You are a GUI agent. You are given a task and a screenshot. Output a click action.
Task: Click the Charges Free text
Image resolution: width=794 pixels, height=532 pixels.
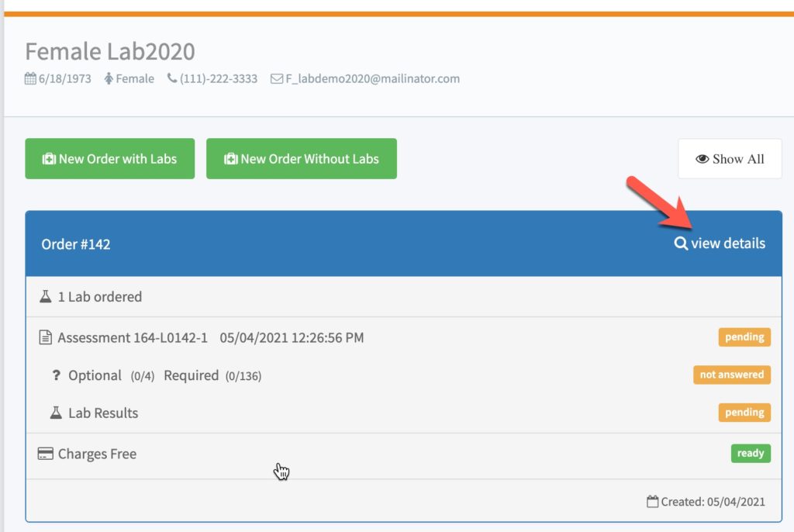click(x=97, y=454)
